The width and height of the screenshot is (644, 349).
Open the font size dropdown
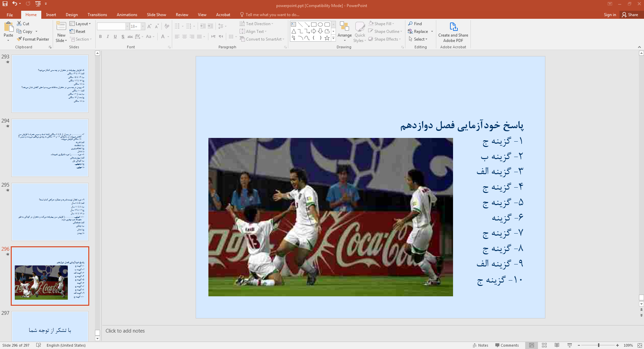pyautogui.click(x=143, y=26)
